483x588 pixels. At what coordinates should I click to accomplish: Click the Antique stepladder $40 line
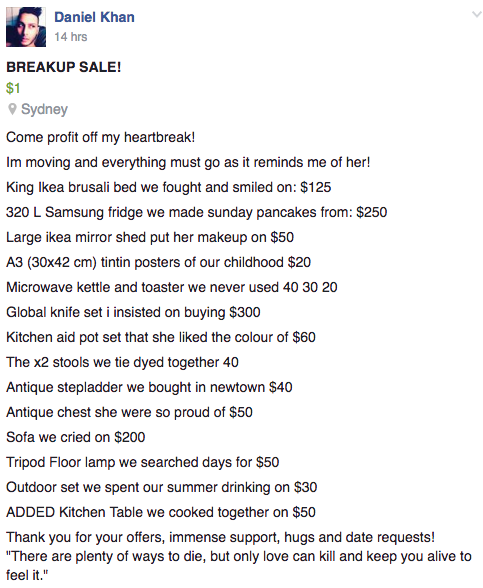click(x=149, y=387)
